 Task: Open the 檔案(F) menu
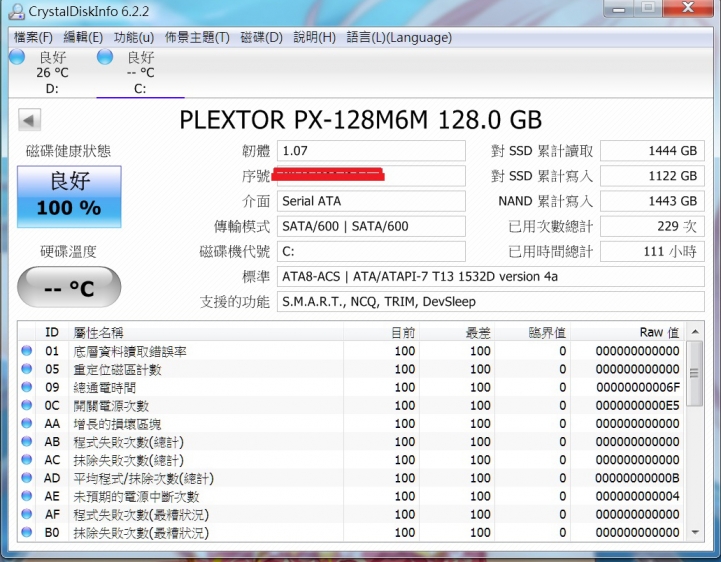coord(33,37)
